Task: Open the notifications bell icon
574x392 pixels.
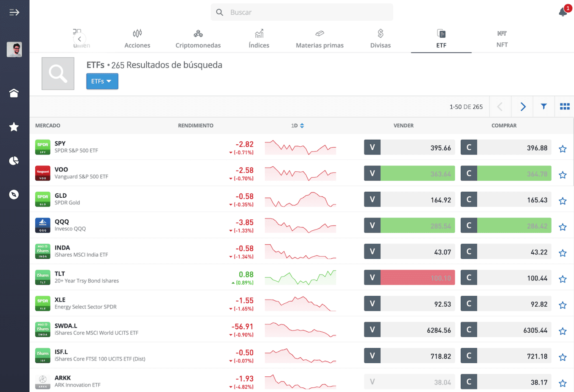Action: (x=563, y=12)
